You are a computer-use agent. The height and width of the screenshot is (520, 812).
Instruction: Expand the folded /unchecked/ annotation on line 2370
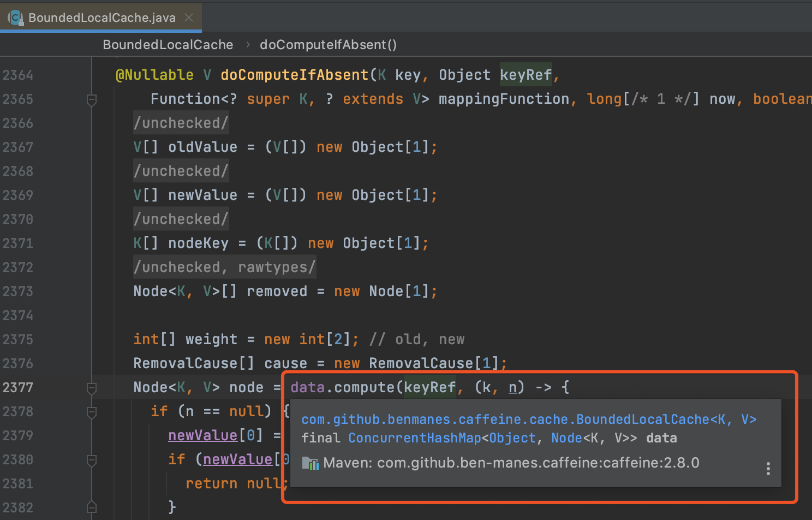point(181,219)
